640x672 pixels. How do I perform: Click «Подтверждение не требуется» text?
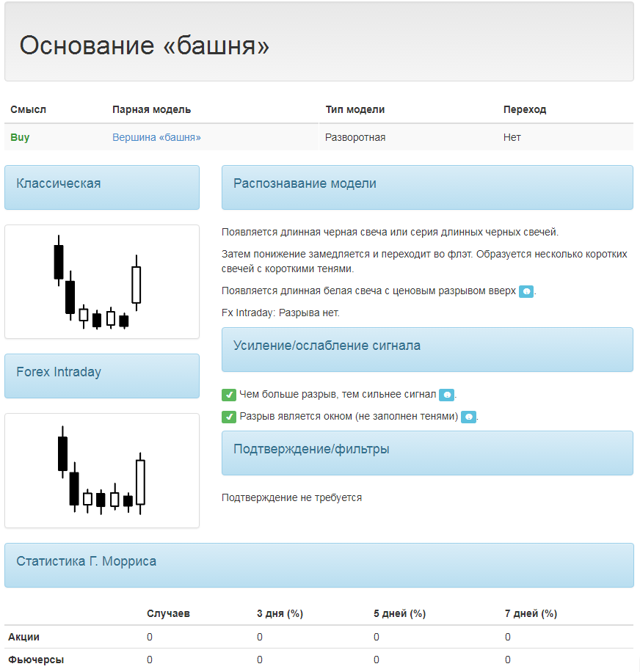(x=291, y=498)
